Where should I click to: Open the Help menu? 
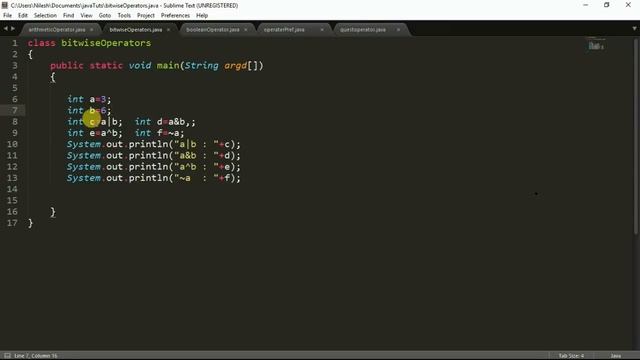tap(202, 16)
